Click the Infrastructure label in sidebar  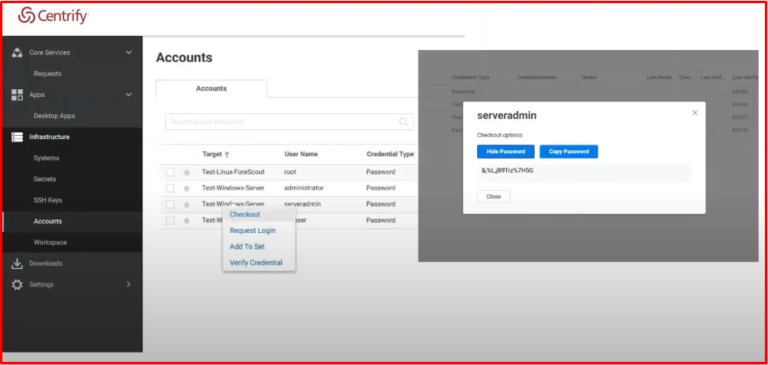coord(49,137)
